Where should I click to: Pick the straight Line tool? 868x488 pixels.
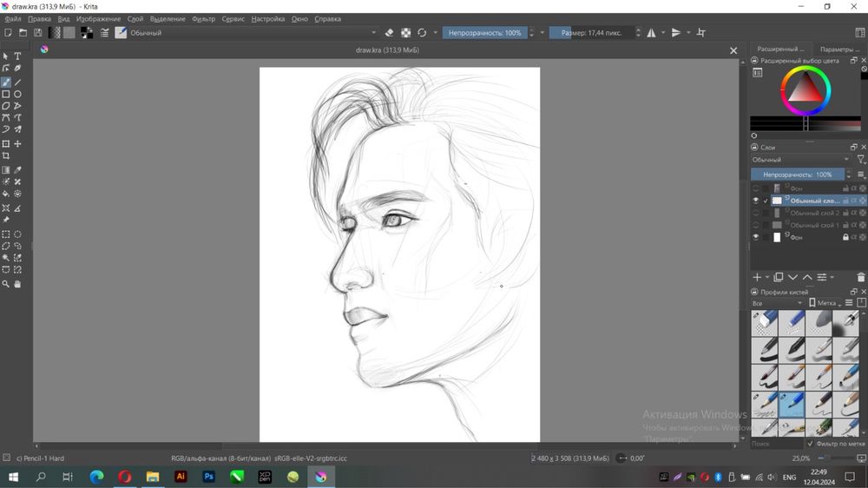pos(17,82)
